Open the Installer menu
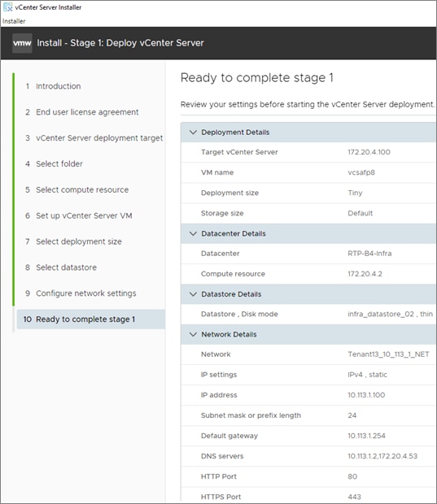Screen dimensions: 437x504 tap(14, 21)
